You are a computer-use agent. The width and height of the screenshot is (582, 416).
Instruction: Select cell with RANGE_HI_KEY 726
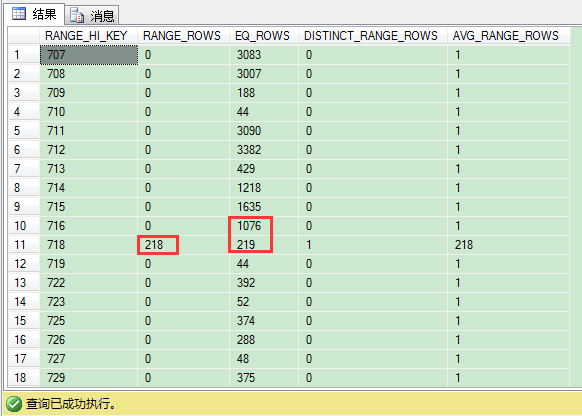click(89, 340)
